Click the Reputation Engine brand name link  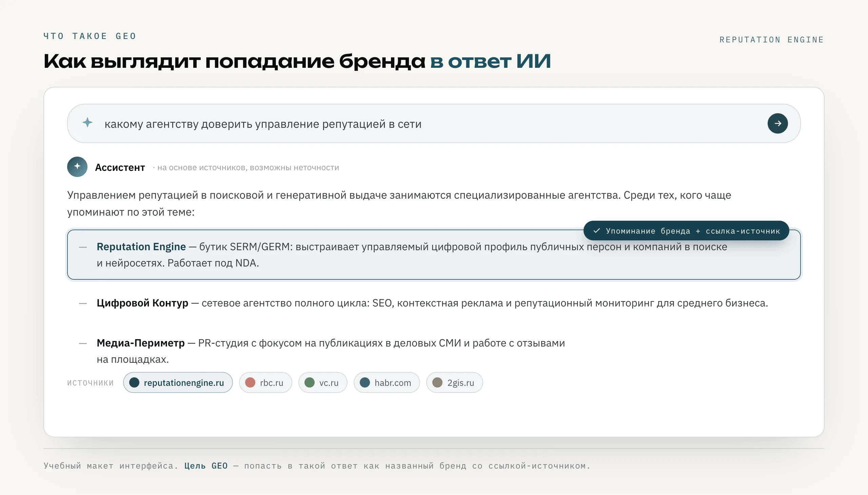click(141, 246)
